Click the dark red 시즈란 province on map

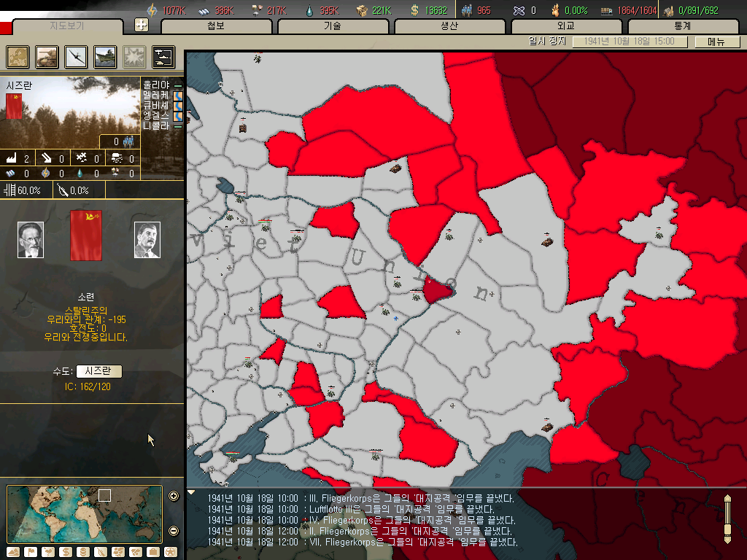(x=436, y=290)
